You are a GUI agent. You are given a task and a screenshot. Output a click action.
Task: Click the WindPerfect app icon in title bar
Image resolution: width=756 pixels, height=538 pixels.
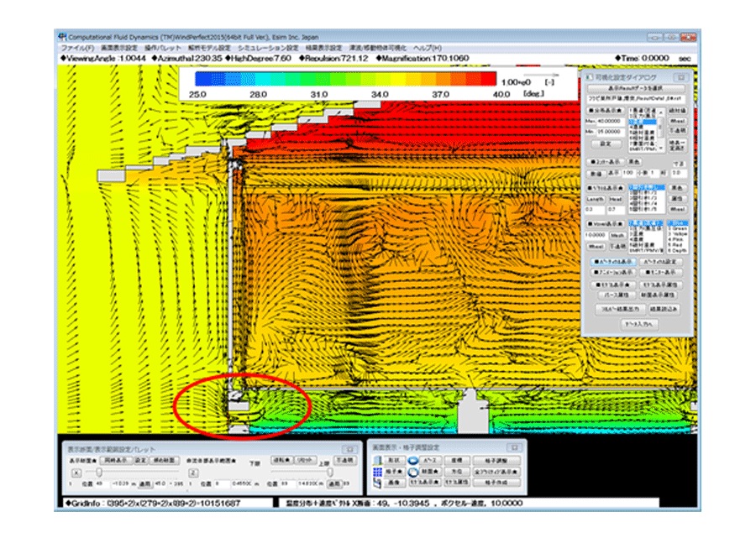pos(62,37)
